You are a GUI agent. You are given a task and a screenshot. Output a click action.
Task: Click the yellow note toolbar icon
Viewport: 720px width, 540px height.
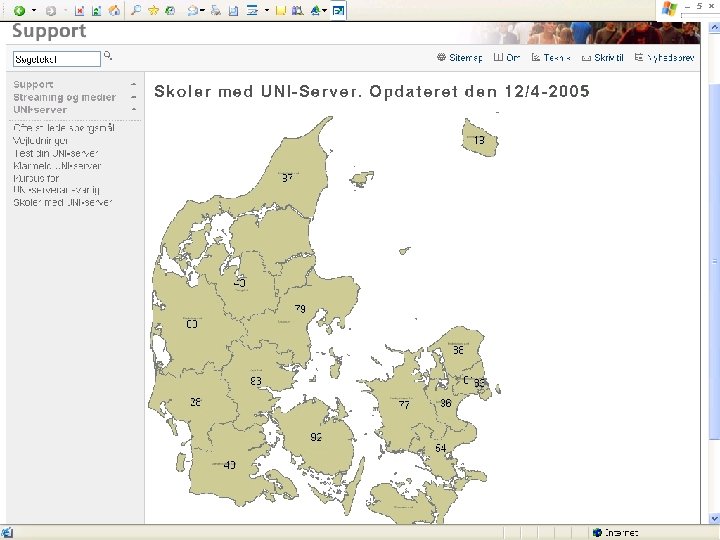tap(281, 10)
